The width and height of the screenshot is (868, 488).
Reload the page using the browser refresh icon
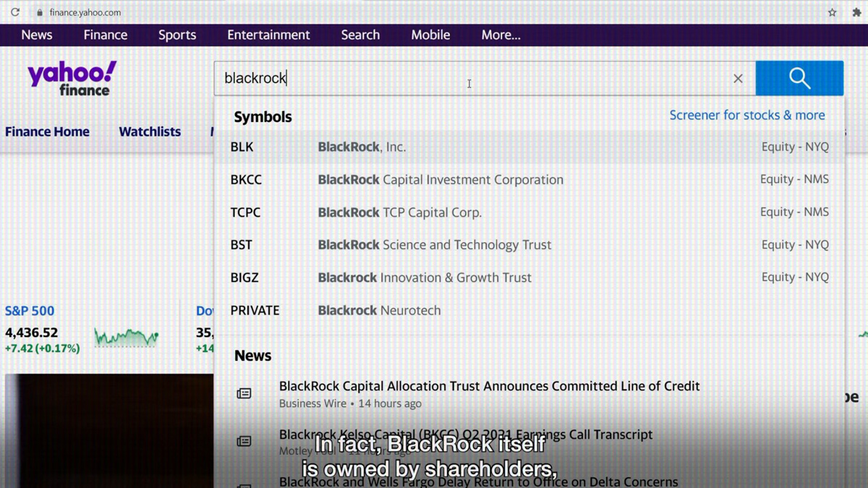tap(15, 12)
